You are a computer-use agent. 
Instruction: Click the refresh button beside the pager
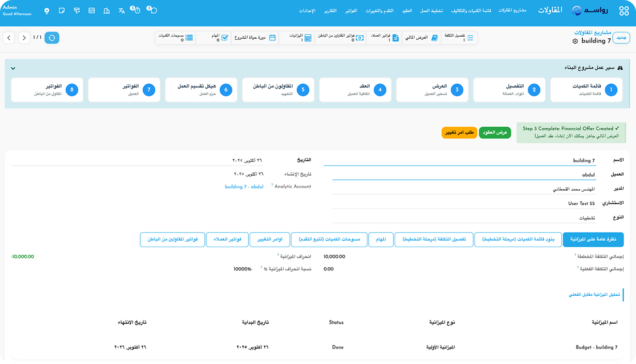(52, 38)
